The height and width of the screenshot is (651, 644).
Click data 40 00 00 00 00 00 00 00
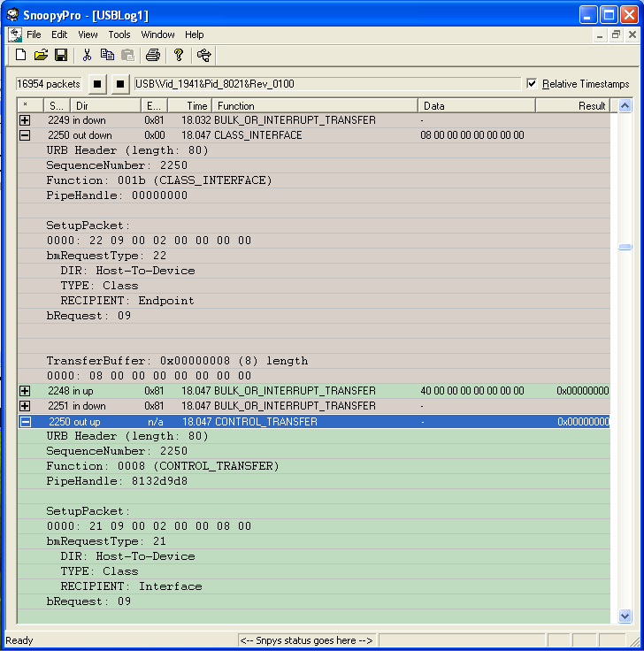[472, 391]
